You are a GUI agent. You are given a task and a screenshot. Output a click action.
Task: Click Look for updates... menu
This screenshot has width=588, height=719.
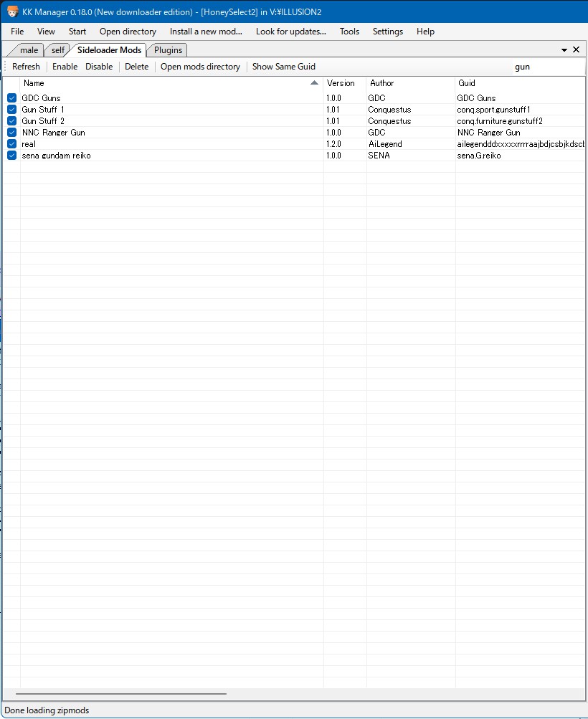(291, 31)
